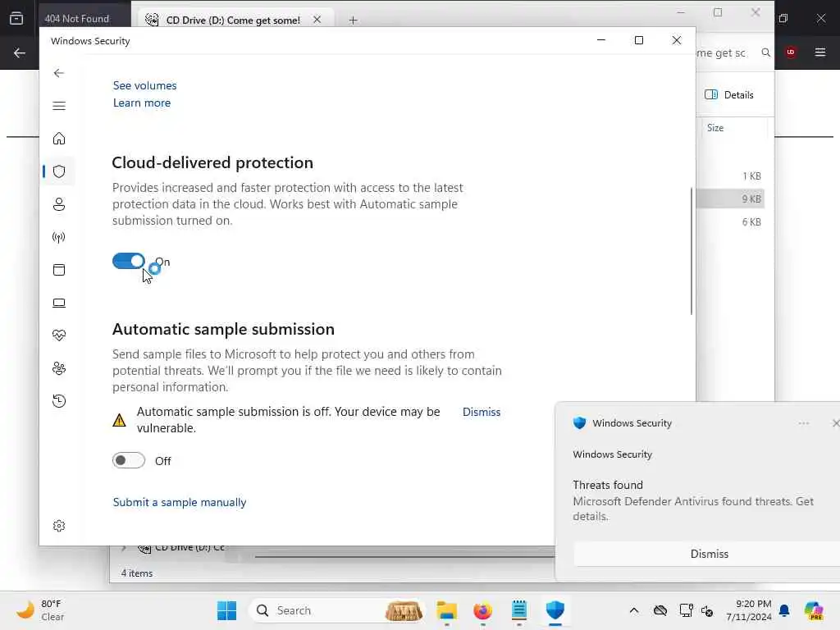840x630 pixels.
Task: Click the muted volume tray icon
Action: pos(707,610)
